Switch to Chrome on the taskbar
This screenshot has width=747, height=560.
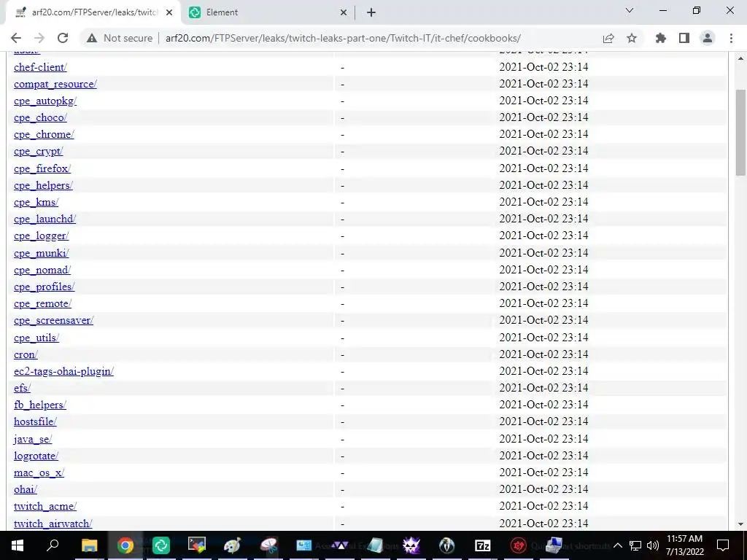click(x=125, y=545)
